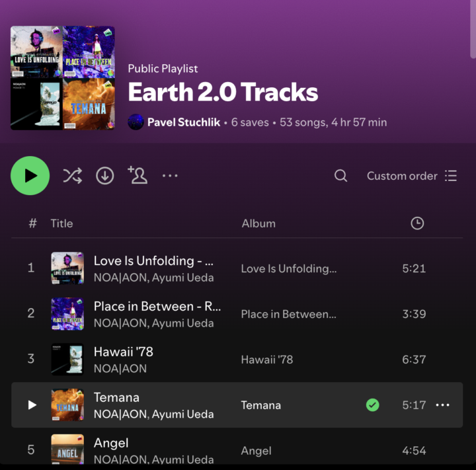
Task: Open more options for the Temana track
Action: (443, 405)
